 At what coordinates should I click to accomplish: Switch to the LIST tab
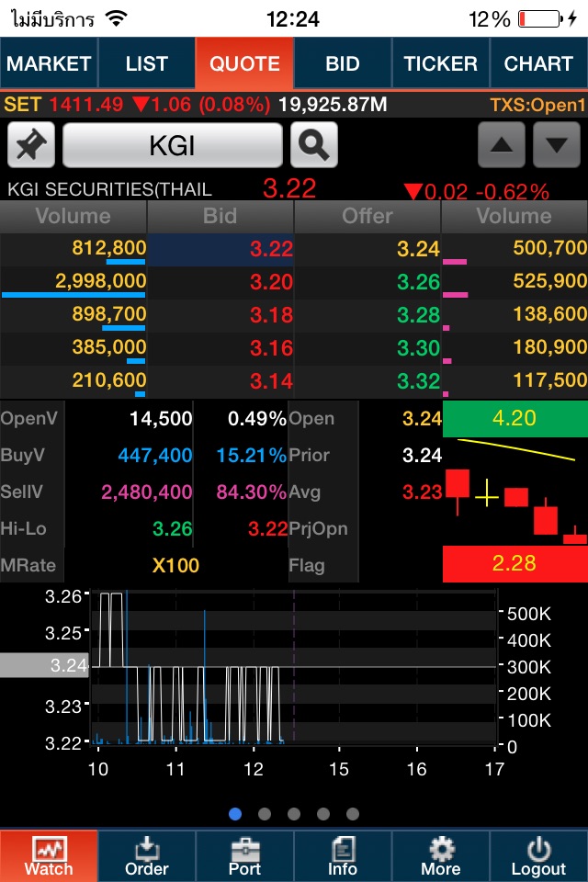[x=146, y=63]
